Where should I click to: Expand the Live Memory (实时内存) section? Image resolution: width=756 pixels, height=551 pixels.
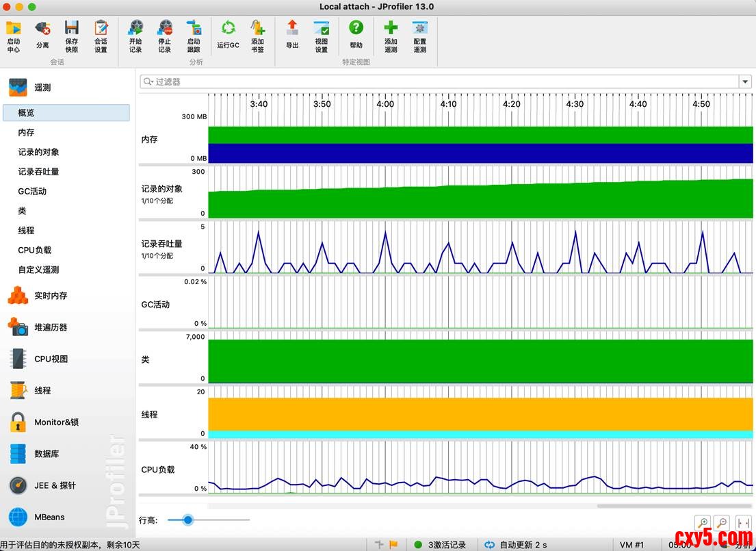(x=51, y=296)
